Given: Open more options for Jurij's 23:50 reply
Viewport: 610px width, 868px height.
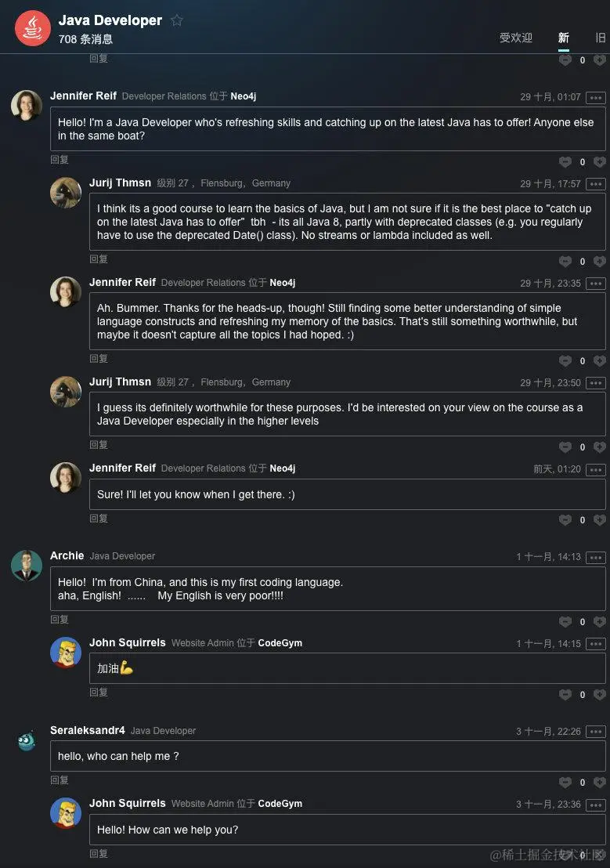Looking at the screenshot, I should point(596,383).
